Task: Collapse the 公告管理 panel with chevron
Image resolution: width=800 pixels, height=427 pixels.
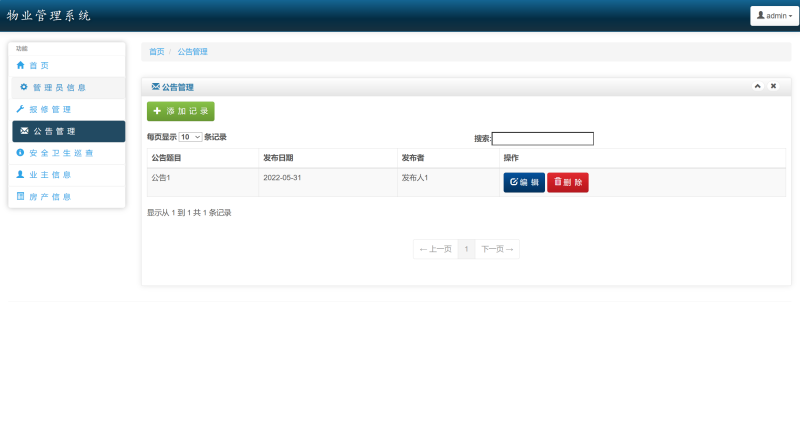Action: pyautogui.click(x=758, y=86)
